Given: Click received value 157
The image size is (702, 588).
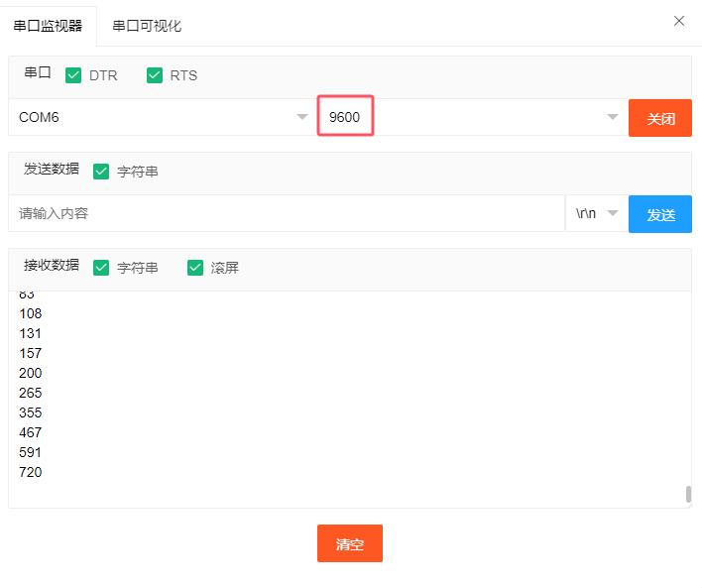Looking at the screenshot, I should point(31,353).
